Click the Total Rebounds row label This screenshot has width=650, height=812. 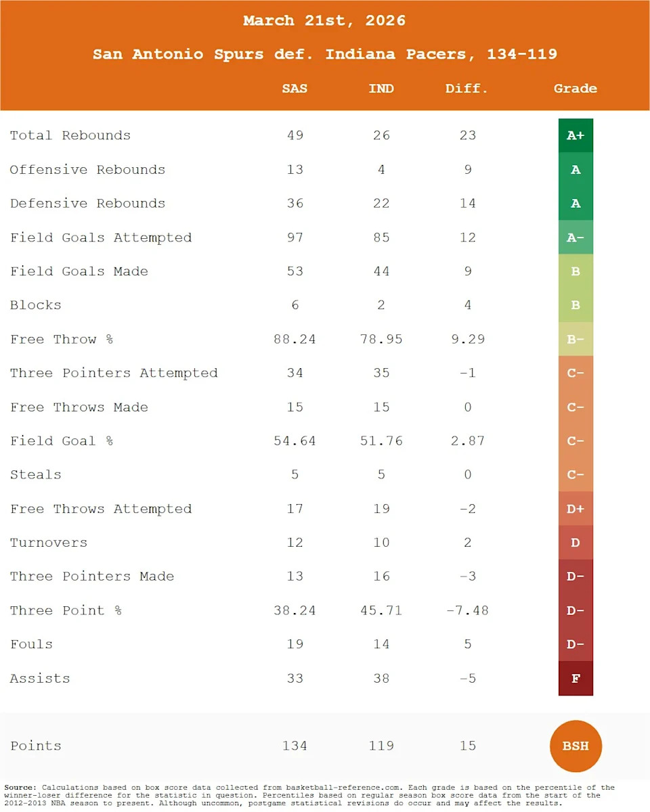[x=70, y=135]
